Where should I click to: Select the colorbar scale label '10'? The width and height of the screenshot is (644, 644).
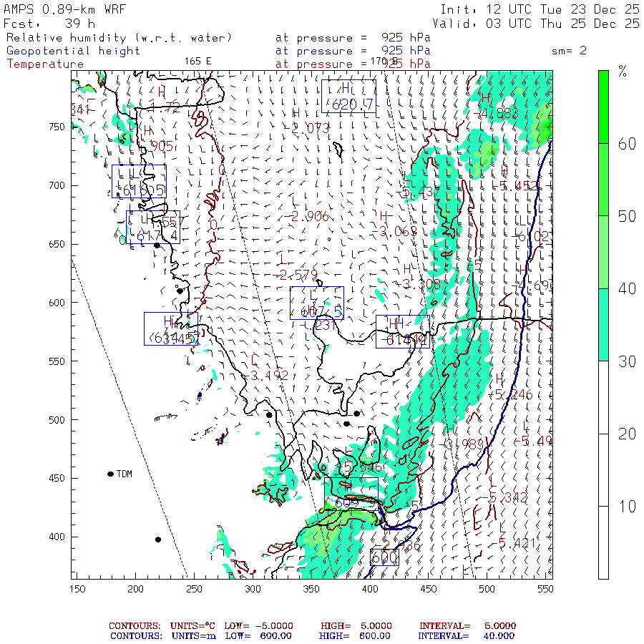coord(627,507)
